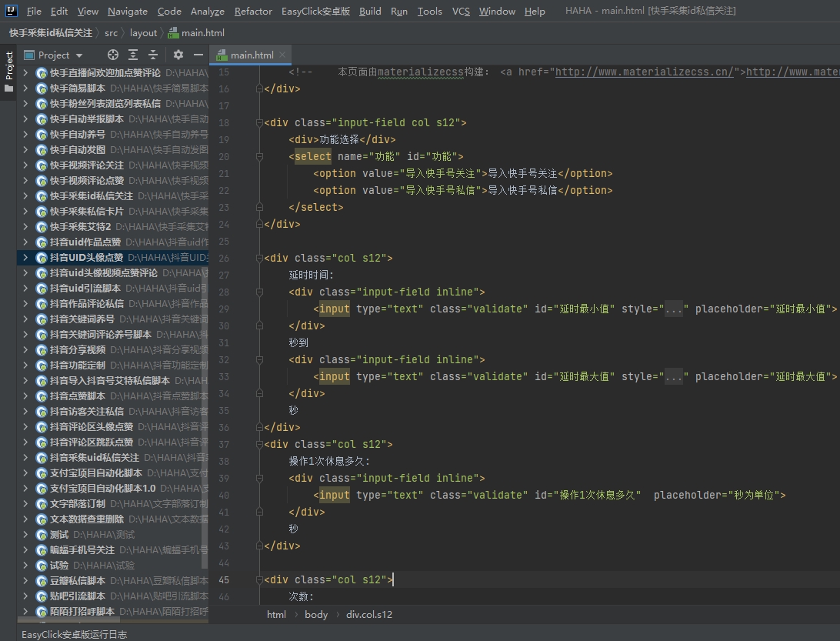
Task: Click module icon of 抖音点赞脚本
Action: (42, 396)
